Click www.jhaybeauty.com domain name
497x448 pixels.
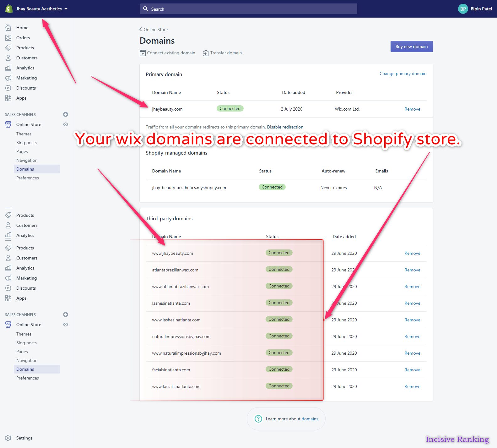coord(172,253)
